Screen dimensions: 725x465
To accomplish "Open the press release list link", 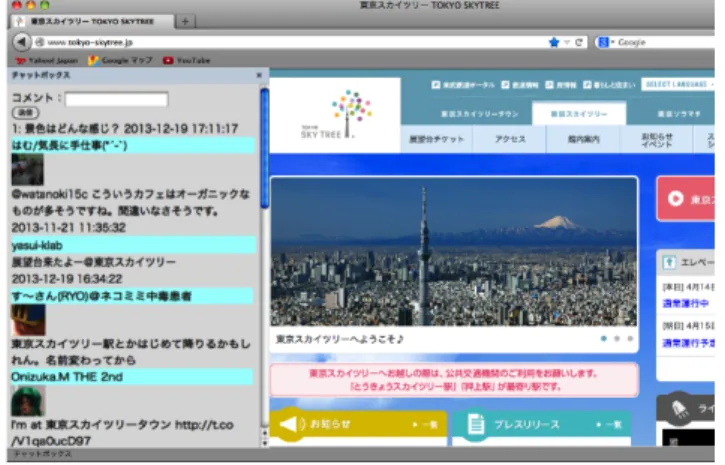I will [x=609, y=424].
